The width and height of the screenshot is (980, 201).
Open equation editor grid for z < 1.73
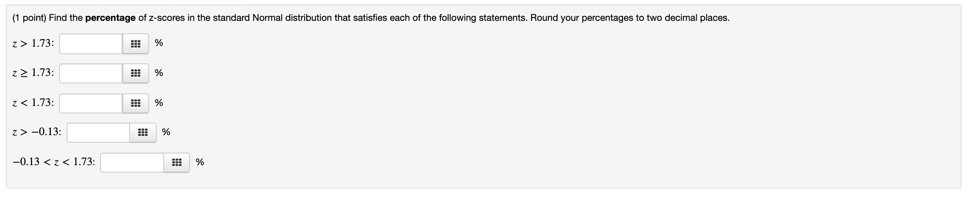click(x=135, y=103)
